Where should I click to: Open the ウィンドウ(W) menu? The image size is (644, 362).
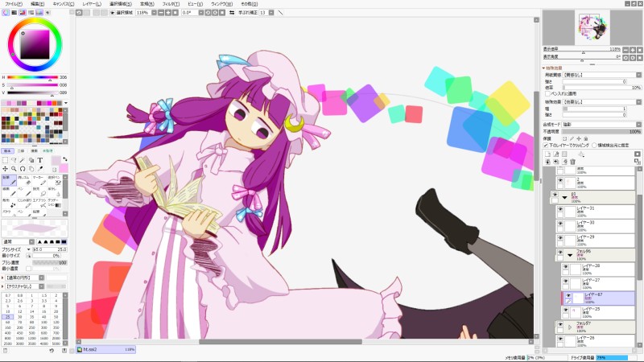222,4
